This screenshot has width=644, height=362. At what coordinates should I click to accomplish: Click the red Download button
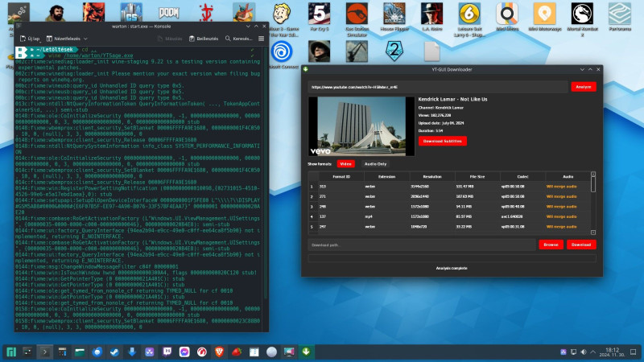click(x=581, y=245)
